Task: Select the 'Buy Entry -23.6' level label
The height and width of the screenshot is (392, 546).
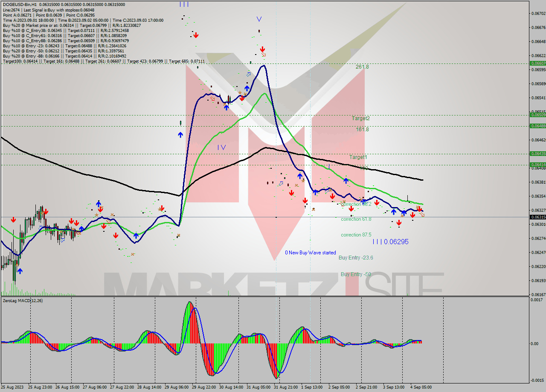Action: click(x=356, y=258)
